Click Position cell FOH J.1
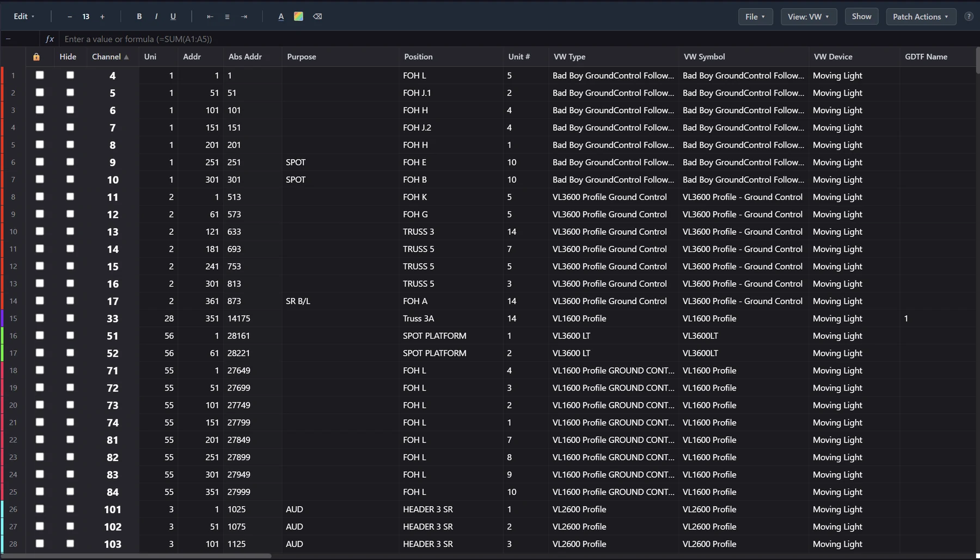This screenshot has height=560, width=980. [451, 93]
